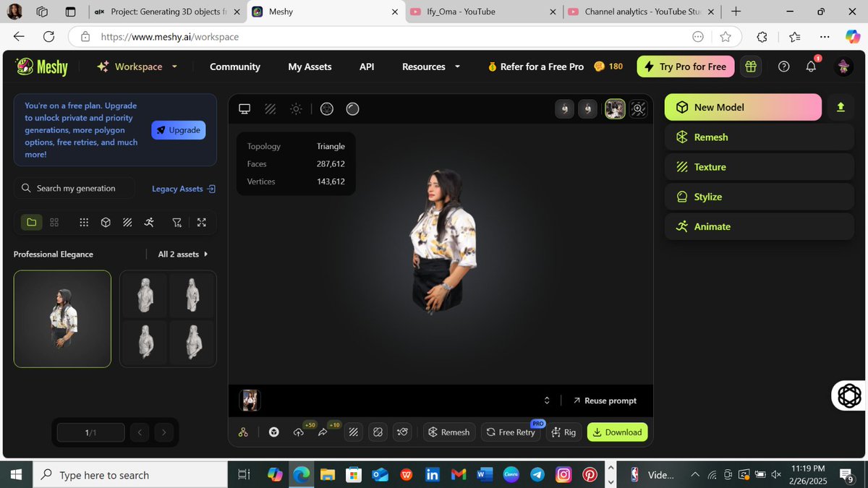
Task: Open Texture option in right panel
Action: pyautogui.click(x=759, y=167)
